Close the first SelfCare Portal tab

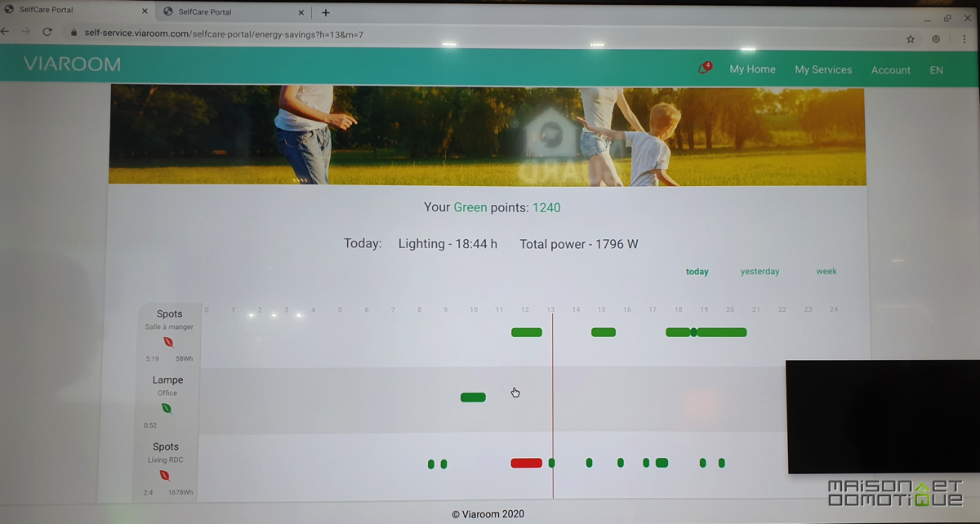(x=145, y=12)
